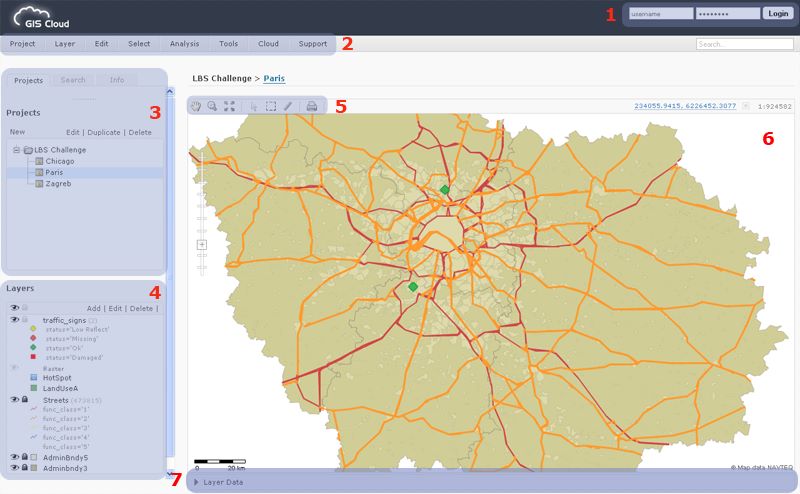The height and width of the screenshot is (494, 800).
Task: Click New under Projects
Action: pyautogui.click(x=17, y=132)
